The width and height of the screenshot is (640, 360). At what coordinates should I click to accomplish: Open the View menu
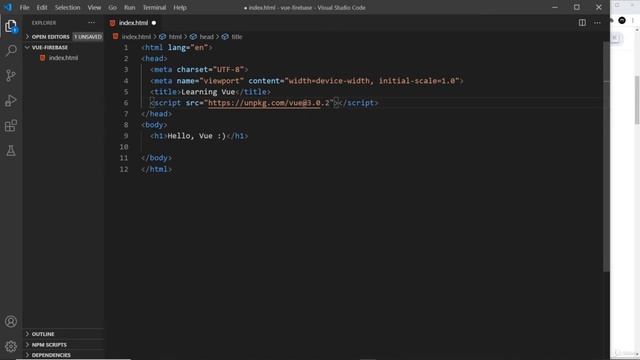coord(94,7)
